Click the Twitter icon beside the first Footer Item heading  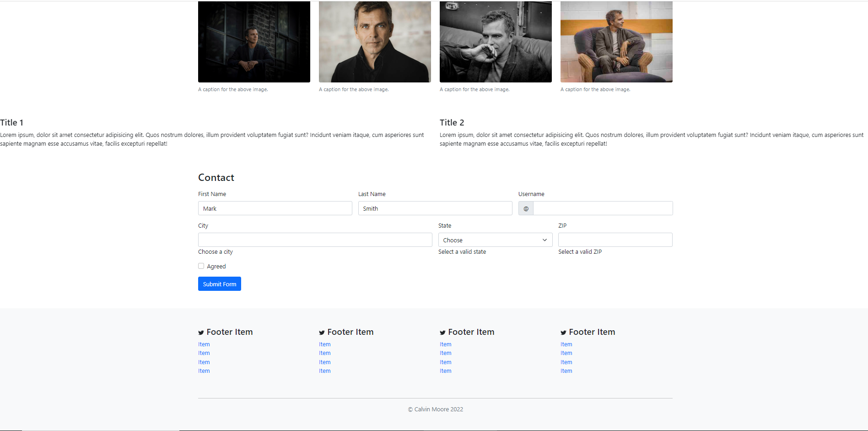tap(200, 332)
